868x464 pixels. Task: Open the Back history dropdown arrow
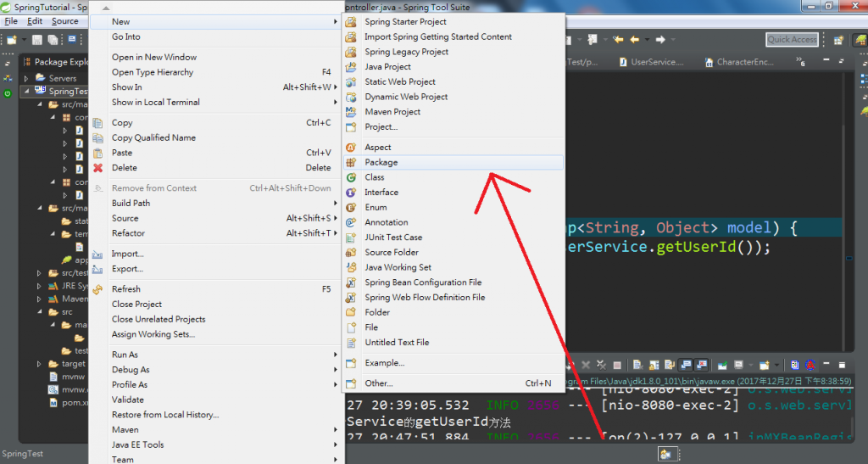point(647,40)
